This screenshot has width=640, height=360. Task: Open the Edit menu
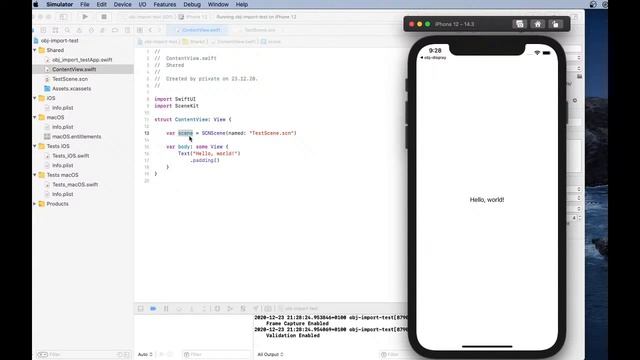coord(102,4)
